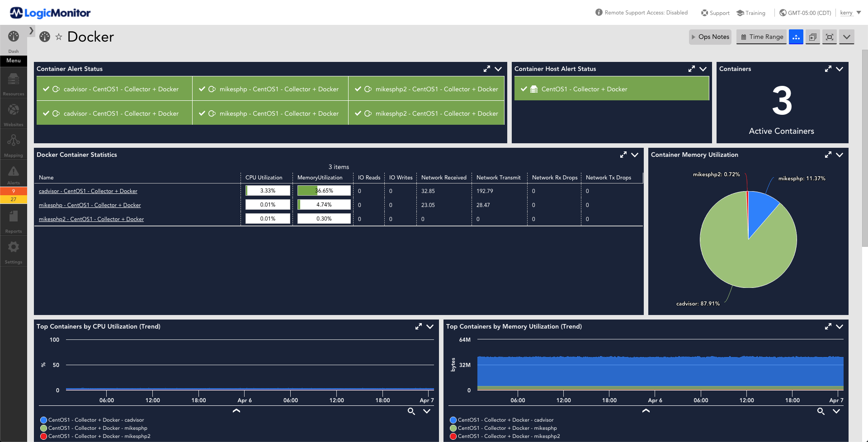Toggle the mikesphp2 legend in Memory trend
The width and height of the screenshot is (868, 442).
pyautogui.click(x=453, y=436)
